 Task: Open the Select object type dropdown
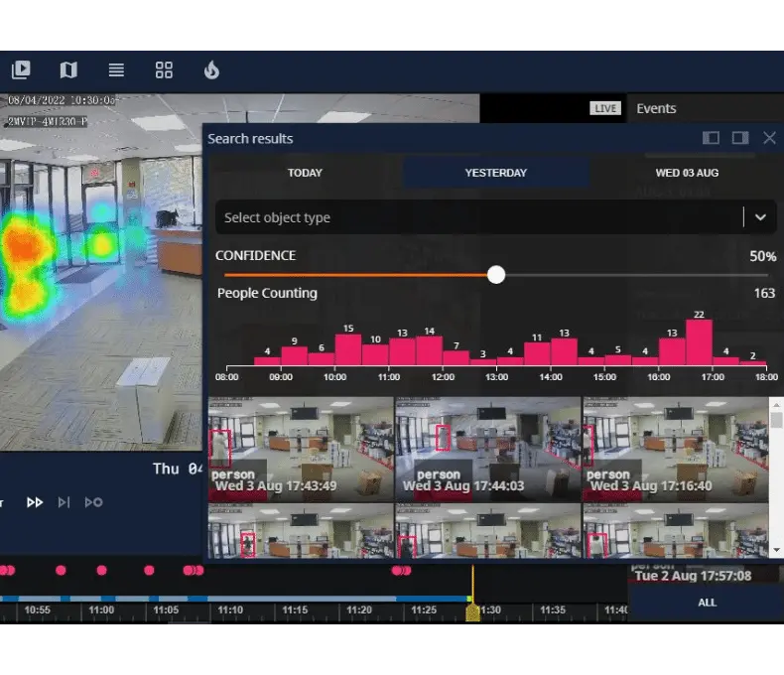pyautogui.click(x=496, y=217)
